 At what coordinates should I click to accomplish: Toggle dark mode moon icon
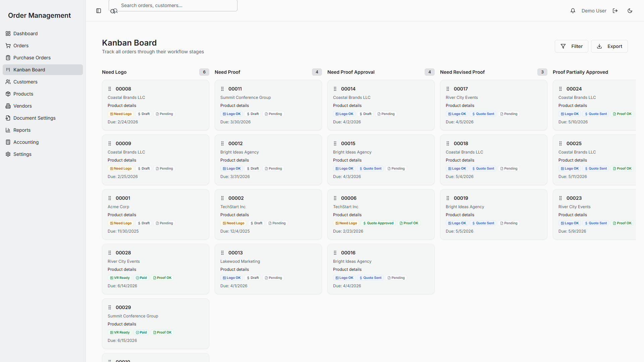tap(630, 11)
